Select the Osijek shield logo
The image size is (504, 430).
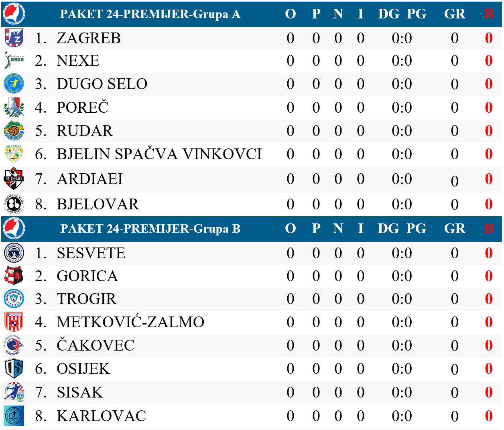[x=14, y=369]
